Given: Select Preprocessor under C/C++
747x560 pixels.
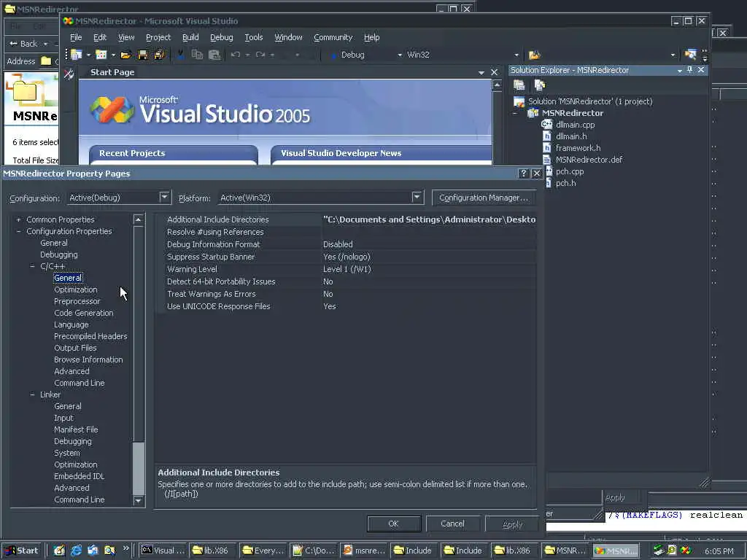Looking at the screenshot, I should (77, 301).
